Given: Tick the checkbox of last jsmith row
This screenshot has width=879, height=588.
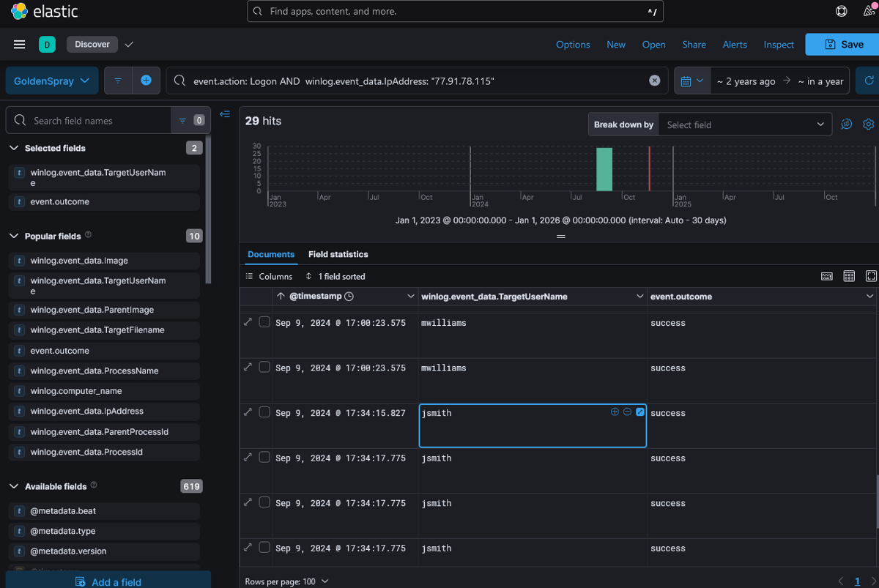Looking at the screenshot, I should (x=264, y=547).
